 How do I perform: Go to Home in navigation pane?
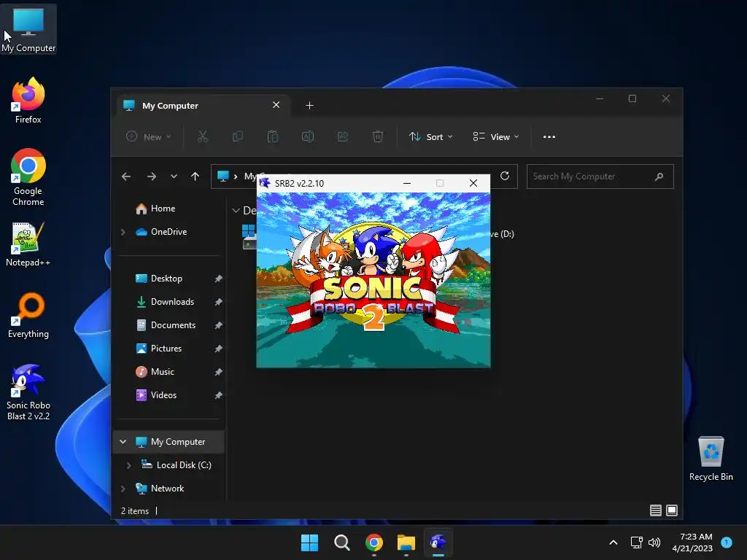tap(163, 209)
